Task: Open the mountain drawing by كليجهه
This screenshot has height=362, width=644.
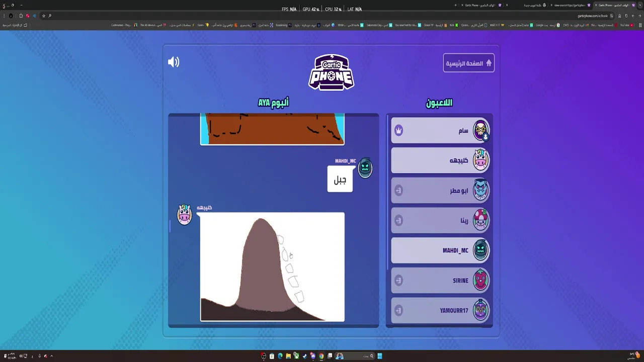Action: (x=272, y=266)
